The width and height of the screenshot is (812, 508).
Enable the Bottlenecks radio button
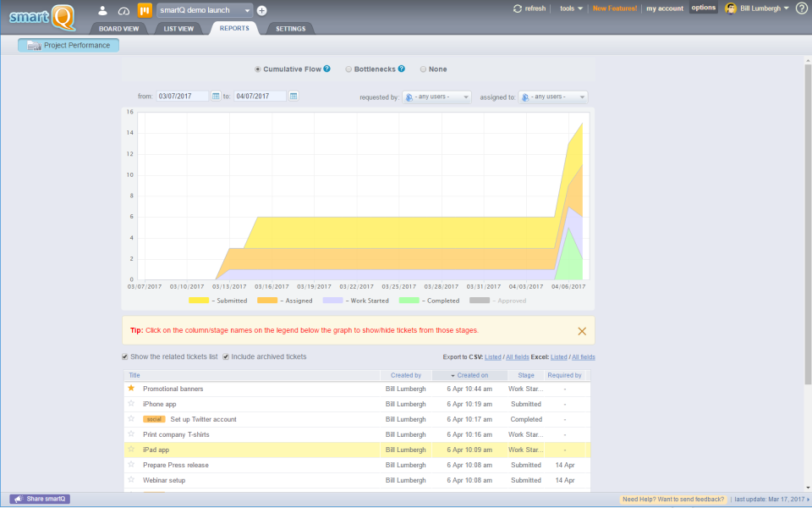click(348, 69)
